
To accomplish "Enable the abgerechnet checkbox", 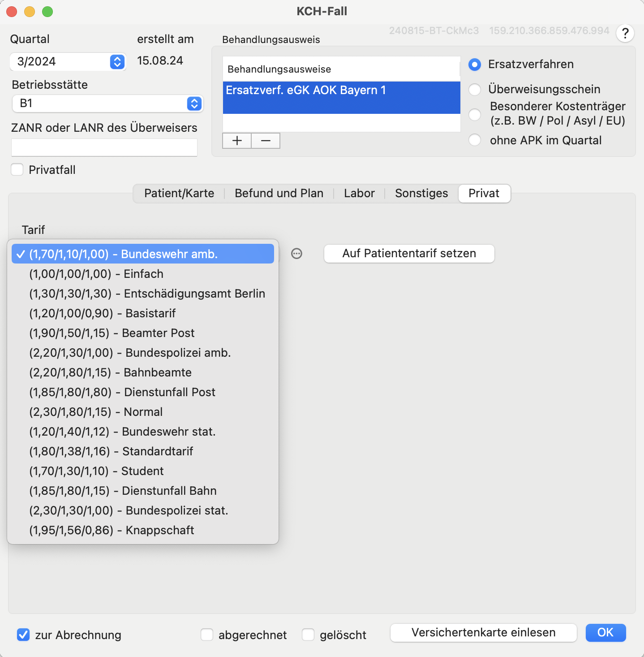I will [207, 635].
